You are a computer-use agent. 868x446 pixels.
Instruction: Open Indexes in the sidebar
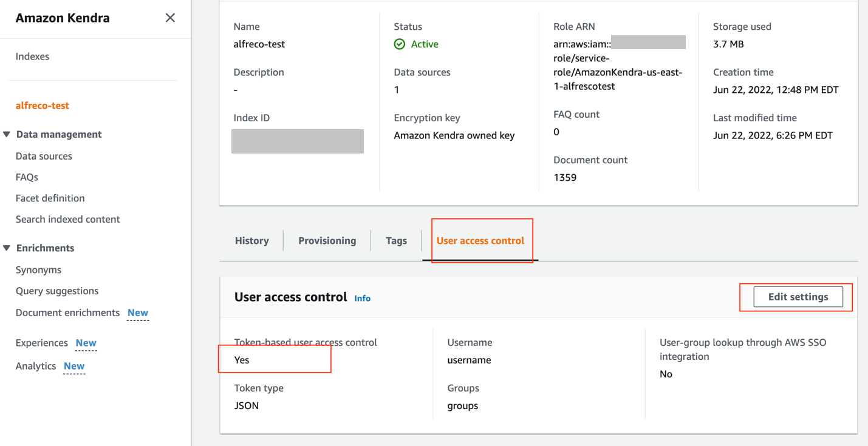[x=32, y=56]
